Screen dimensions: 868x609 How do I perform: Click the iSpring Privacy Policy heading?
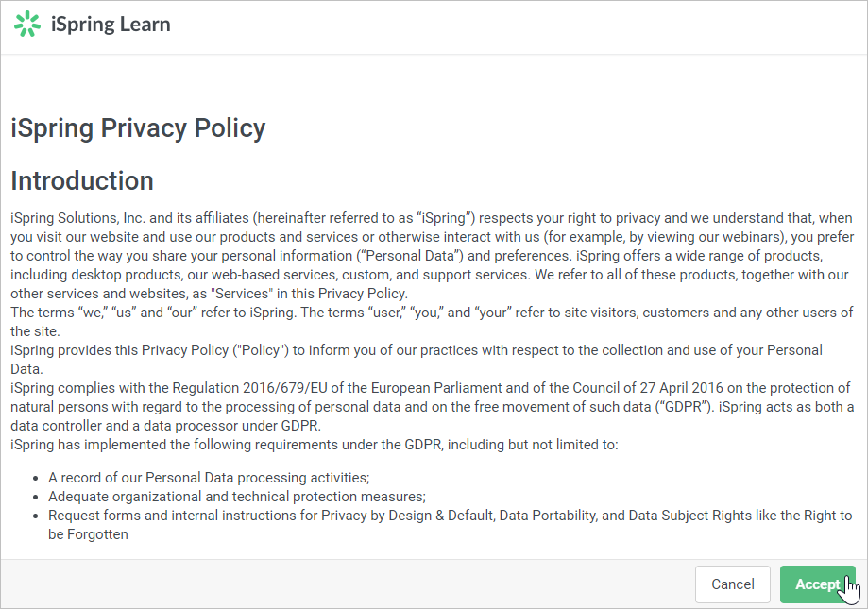[x=139, y=128]
